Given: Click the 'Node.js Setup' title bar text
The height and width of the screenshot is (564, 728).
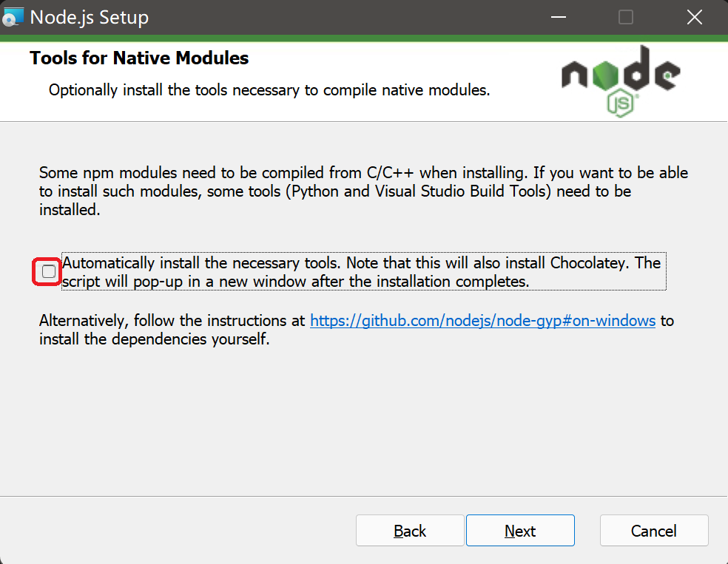Looking at the screenshot, I should [89, 17].
